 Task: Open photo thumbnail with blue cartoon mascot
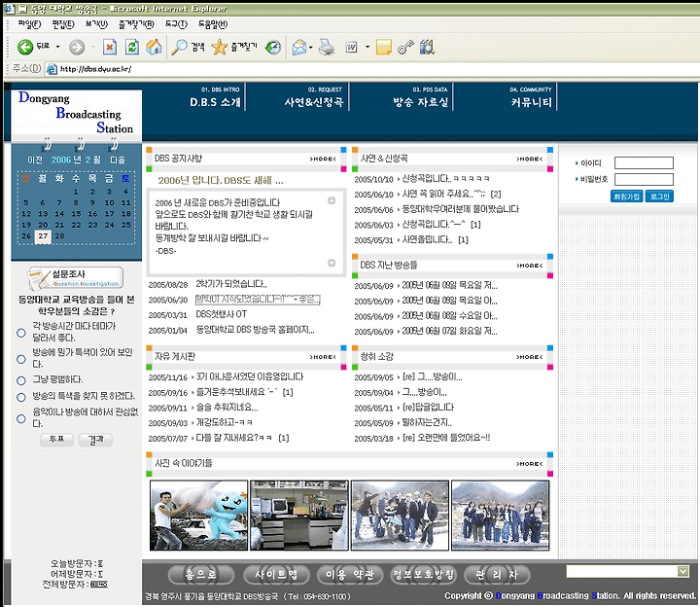click(198, 516)
